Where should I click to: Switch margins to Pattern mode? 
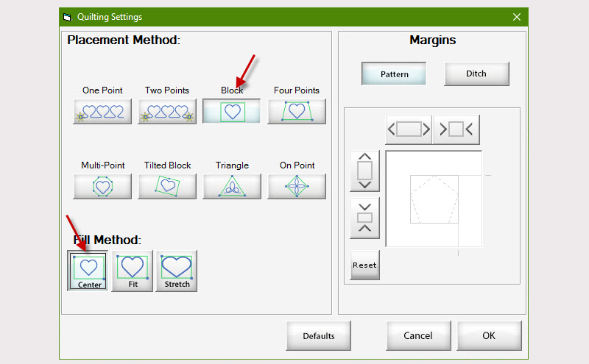click(x=394, y=74)
